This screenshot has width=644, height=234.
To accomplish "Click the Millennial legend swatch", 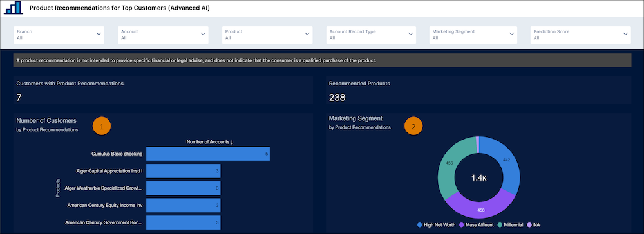I will pyautogui.click(x=500, y=224).
